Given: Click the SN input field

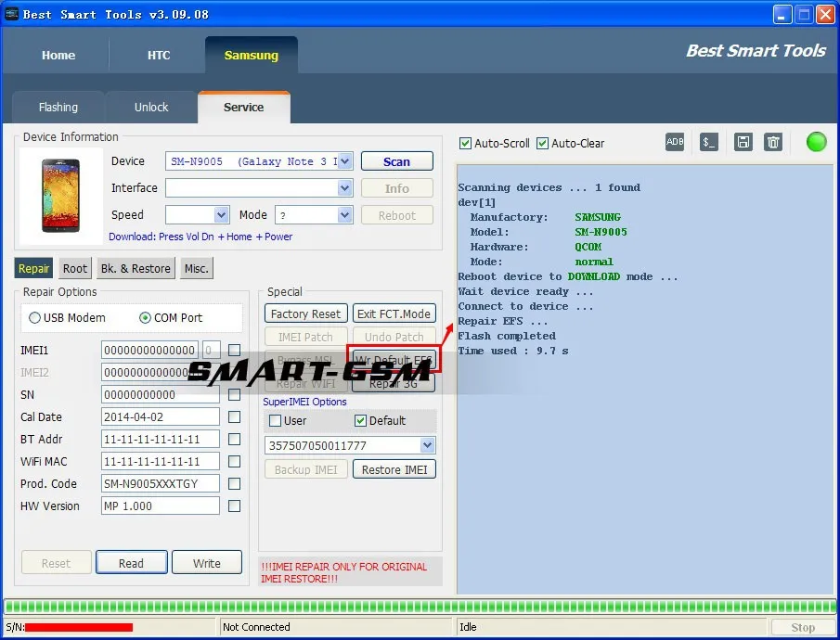Looking at the screenshot, I should [161, 395].
